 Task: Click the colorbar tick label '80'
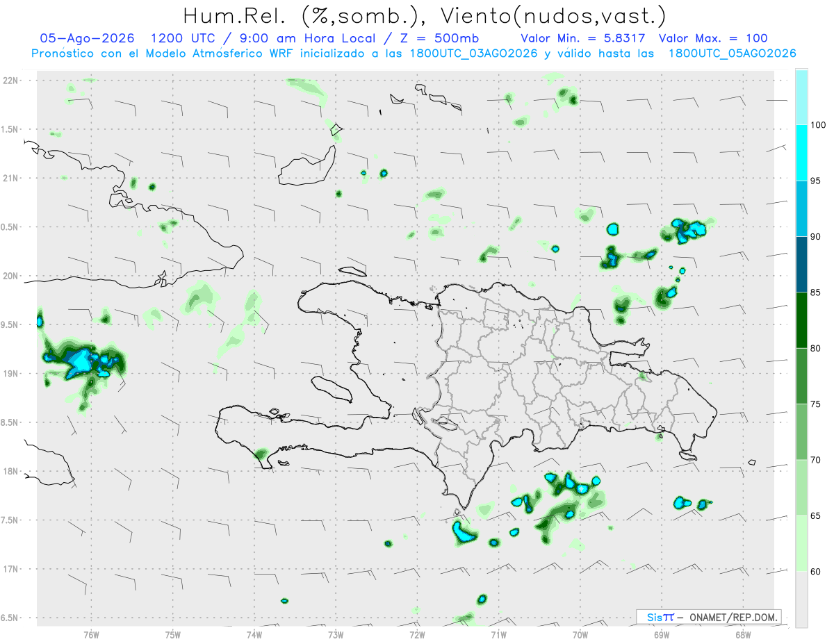(x=816, y=349)
